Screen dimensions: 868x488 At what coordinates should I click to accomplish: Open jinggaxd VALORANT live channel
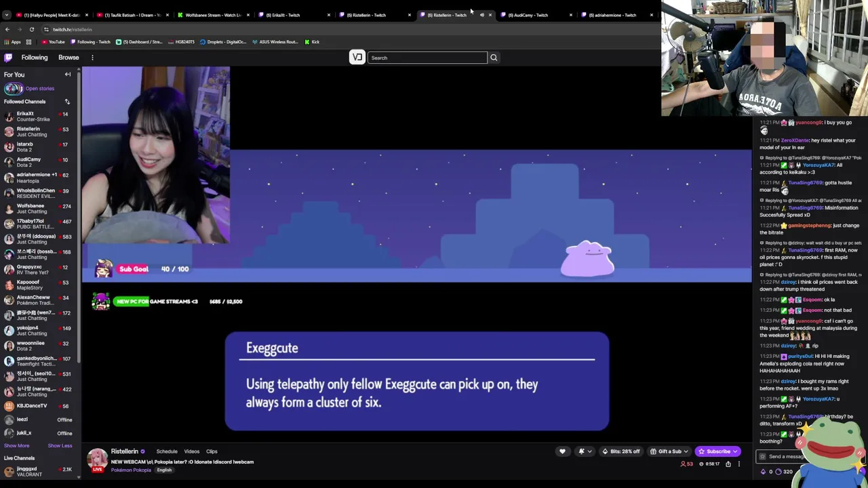(x=40, y=472)
